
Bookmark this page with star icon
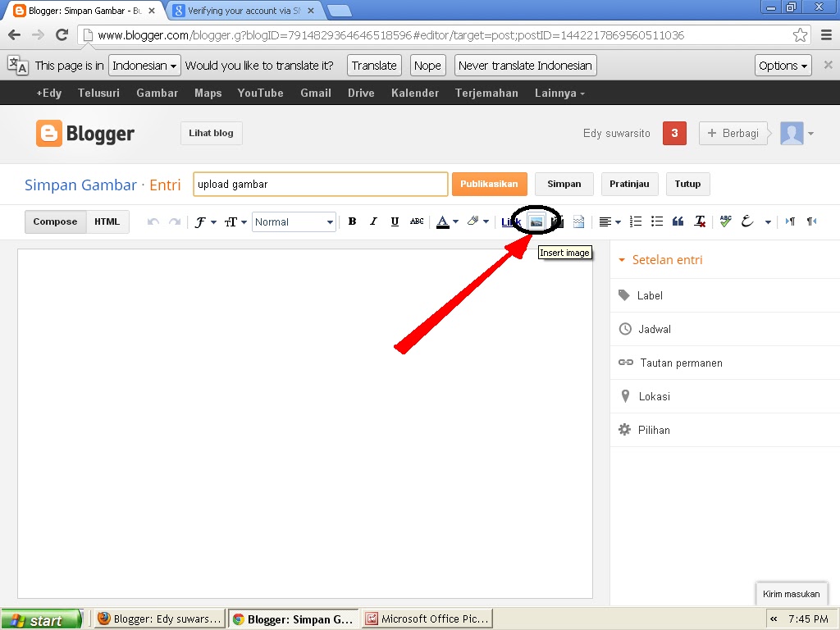(800, 35)
